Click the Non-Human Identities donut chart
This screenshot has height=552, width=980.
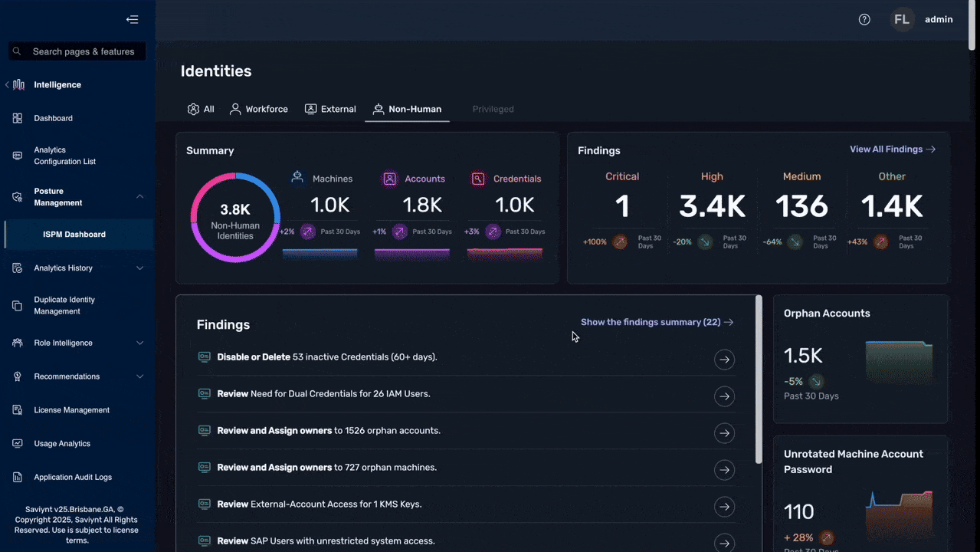235,218
